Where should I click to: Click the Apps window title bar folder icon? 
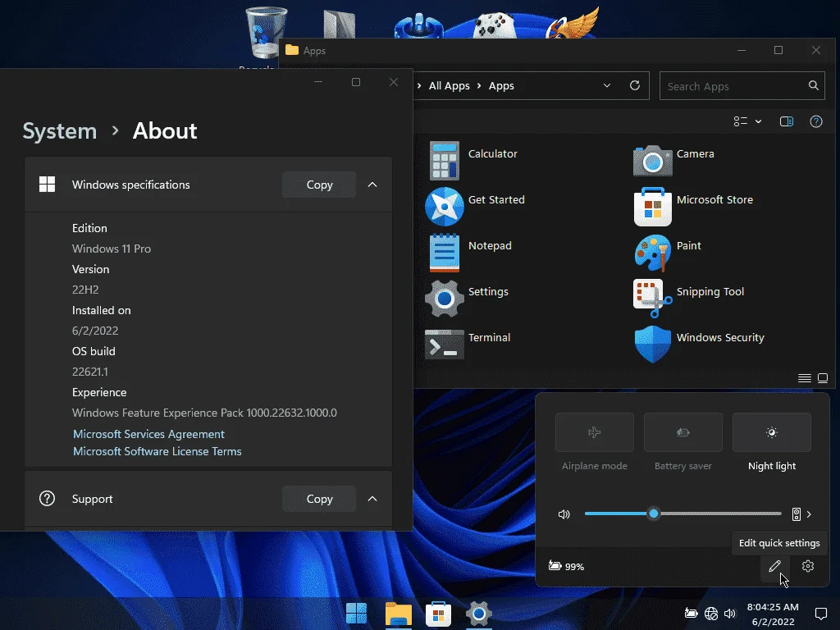[x=292, y=50]
